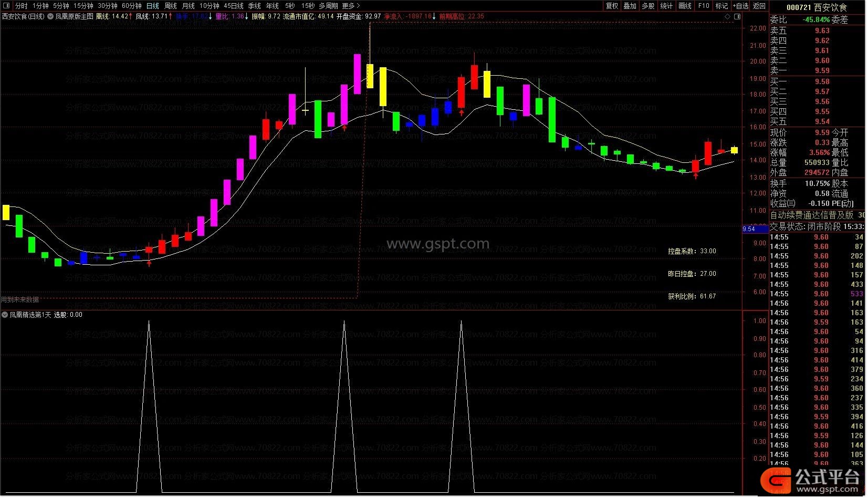Select the 15秒 period
The height and width of the screenshot is (498, 868).
click(x=308, y=6)
